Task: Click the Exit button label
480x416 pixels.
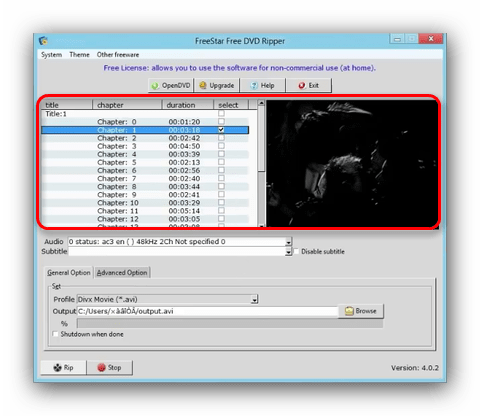Action: pos(314,86)
